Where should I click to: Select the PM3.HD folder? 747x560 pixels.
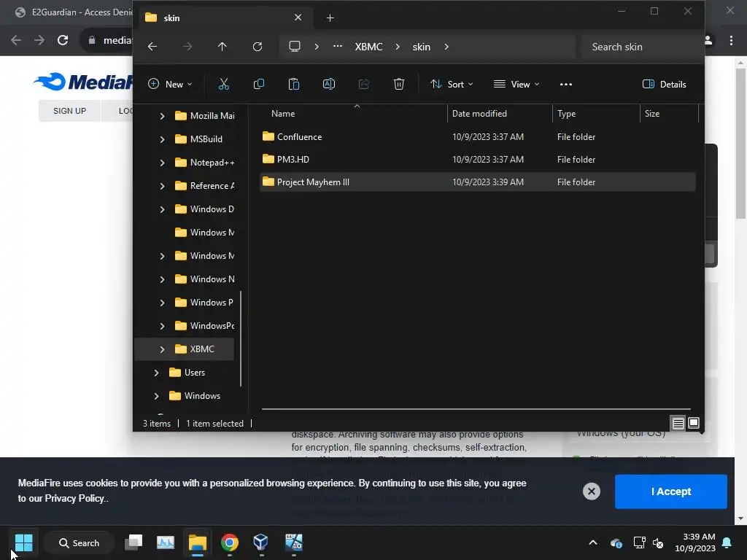(478, 160)
